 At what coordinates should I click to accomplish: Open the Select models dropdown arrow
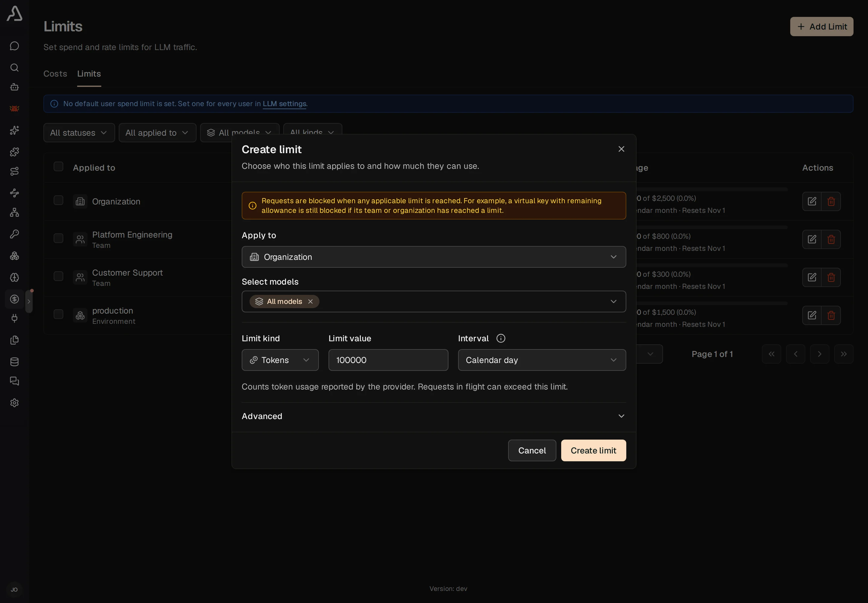[x=613, y=301]
